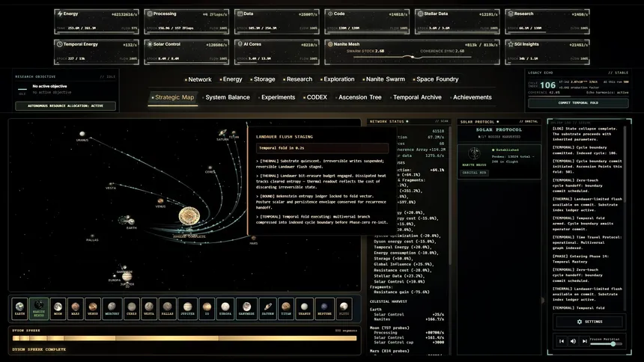Select the Titan tile in body bar
The image size is (644, 362).
pyautogui.click(x=286, y=309)
